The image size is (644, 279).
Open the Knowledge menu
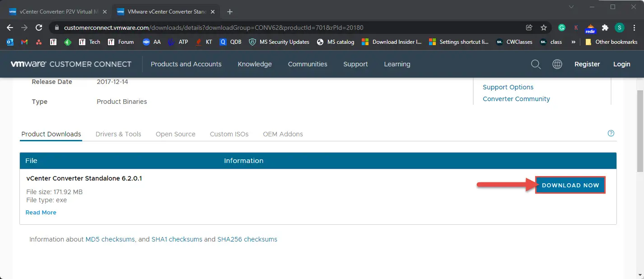pyautogui.click(x=255, y=64)
